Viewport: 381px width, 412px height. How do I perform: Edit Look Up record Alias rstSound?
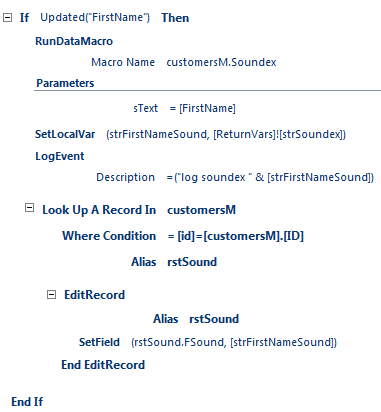(x=192, y=262)
